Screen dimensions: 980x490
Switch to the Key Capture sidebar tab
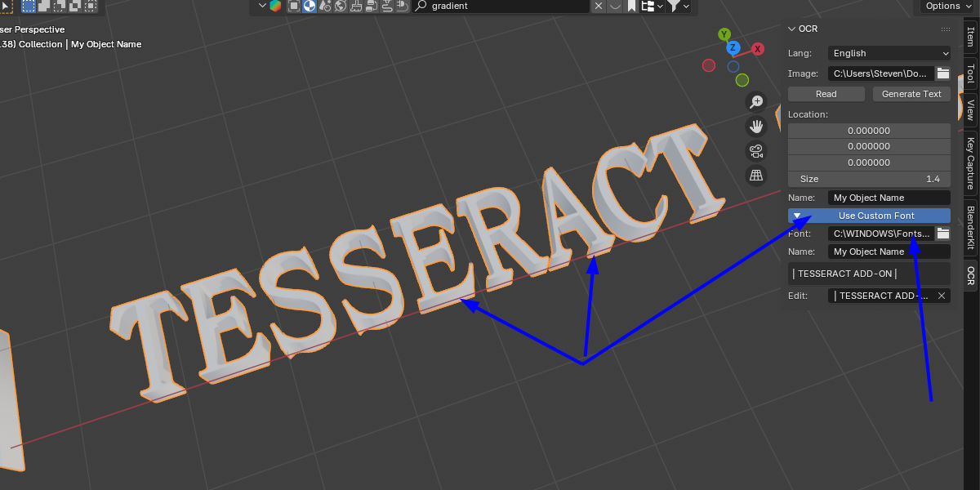pyautogui.click(x=970, y=163)
